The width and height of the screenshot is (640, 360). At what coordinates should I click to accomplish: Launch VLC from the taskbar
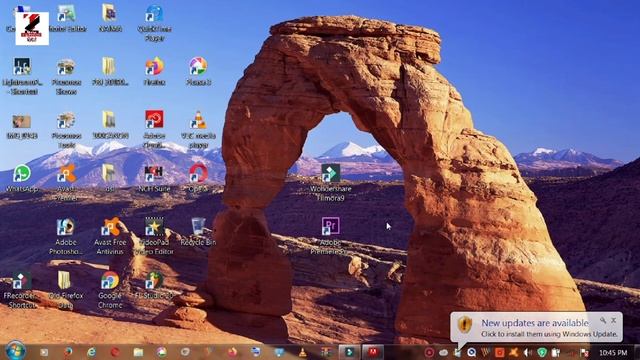[x=302, y=352]
